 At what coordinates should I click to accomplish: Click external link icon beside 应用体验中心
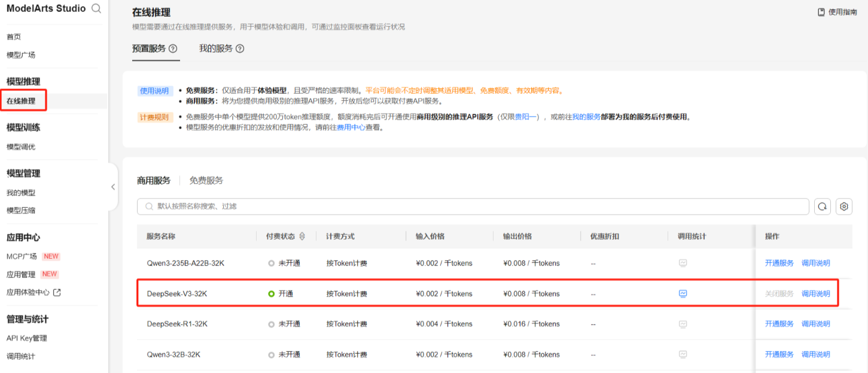point(57,292)
